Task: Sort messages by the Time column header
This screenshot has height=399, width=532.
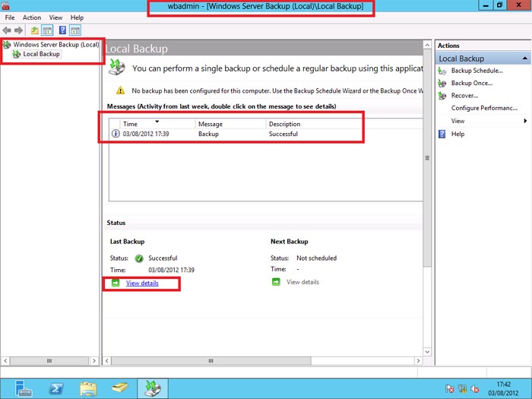Action: 157,124
